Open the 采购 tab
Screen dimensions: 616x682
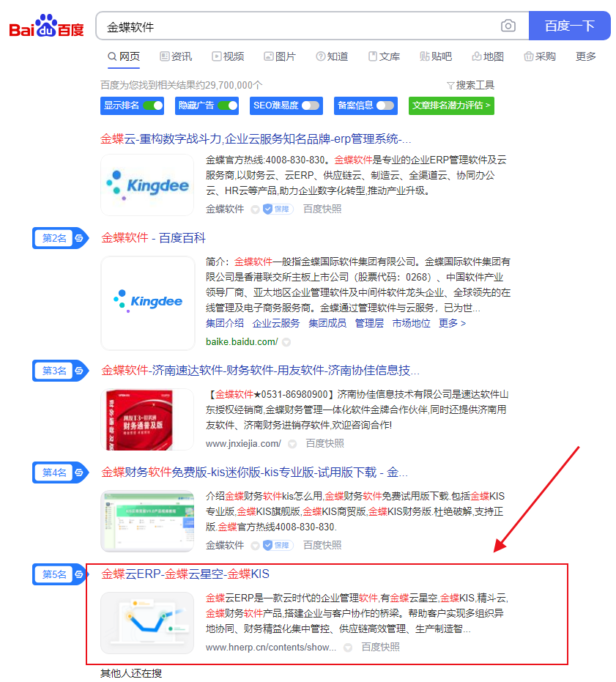(x=540, y=56)
